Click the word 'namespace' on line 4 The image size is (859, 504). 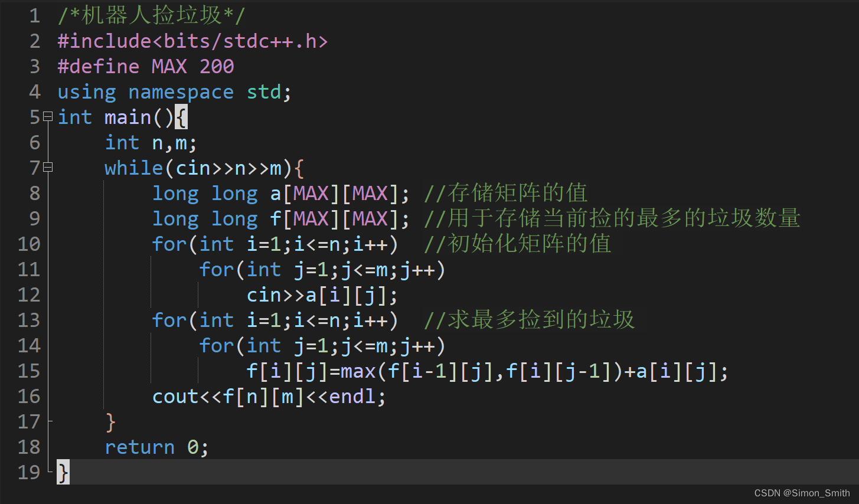tap(181, 93)
